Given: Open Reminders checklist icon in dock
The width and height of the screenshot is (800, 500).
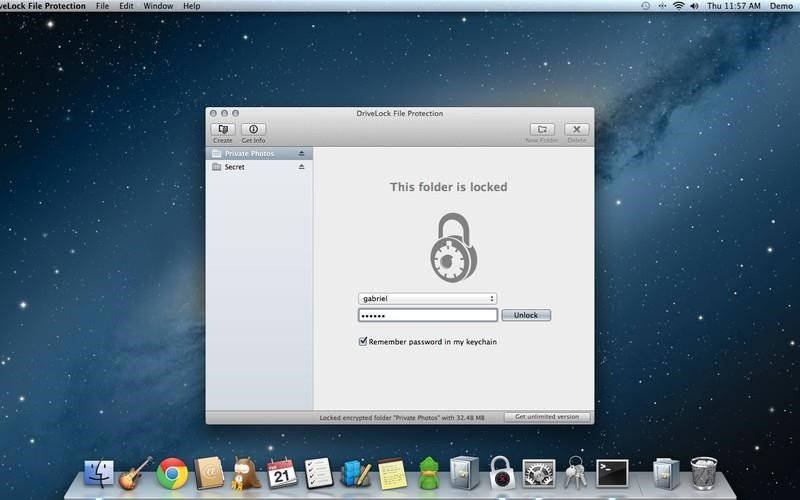Looking at the screenshot, I should point(319,473).
